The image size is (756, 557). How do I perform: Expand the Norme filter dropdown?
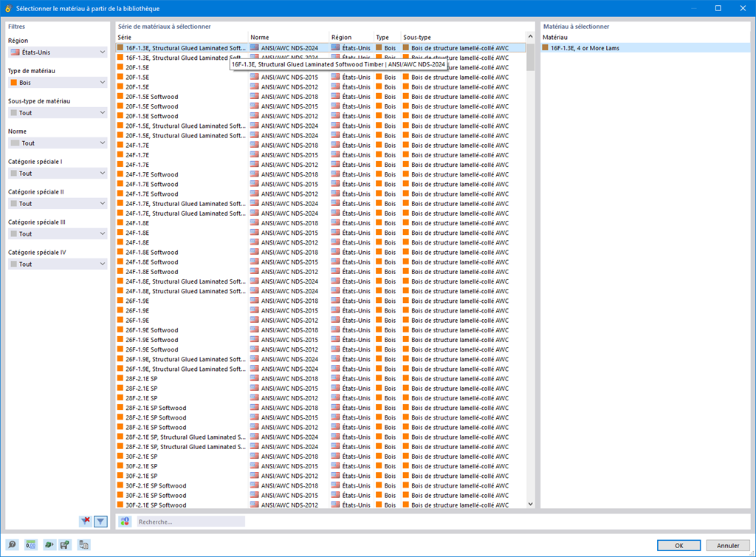[58, 143]
